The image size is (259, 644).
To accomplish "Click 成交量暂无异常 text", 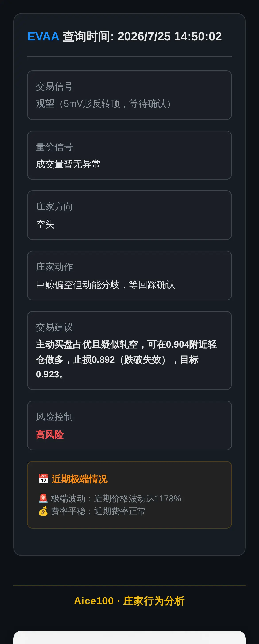I will coord(68,164).
